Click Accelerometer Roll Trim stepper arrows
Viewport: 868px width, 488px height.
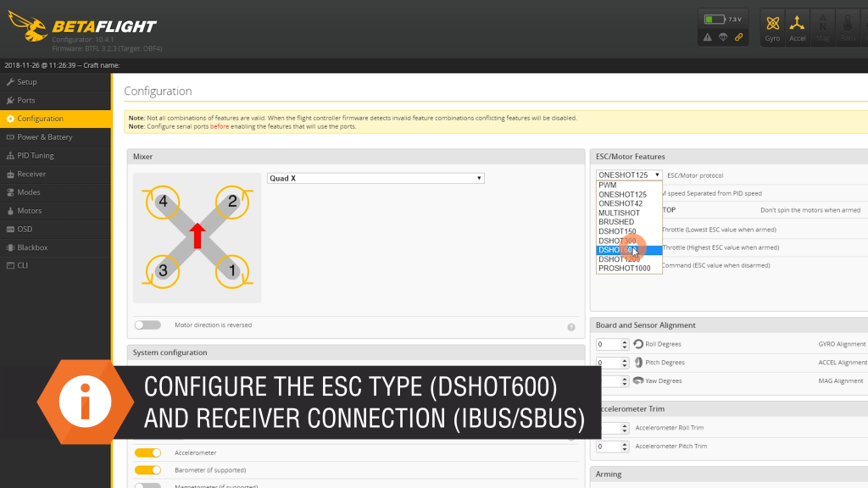pos(625,428)
